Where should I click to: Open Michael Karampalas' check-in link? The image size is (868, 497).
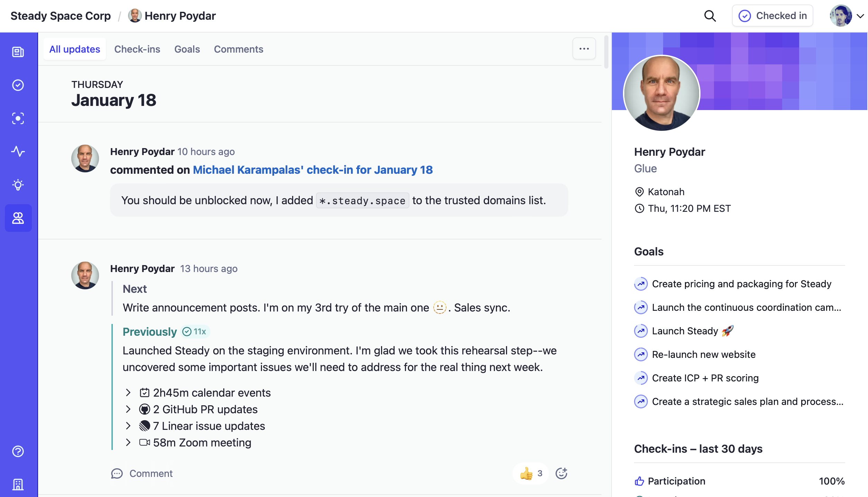313,169
